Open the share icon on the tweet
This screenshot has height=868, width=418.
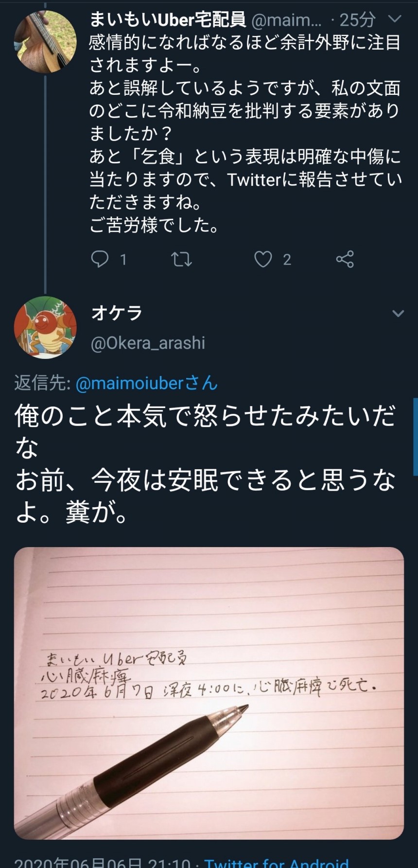(x=345, y=259)
